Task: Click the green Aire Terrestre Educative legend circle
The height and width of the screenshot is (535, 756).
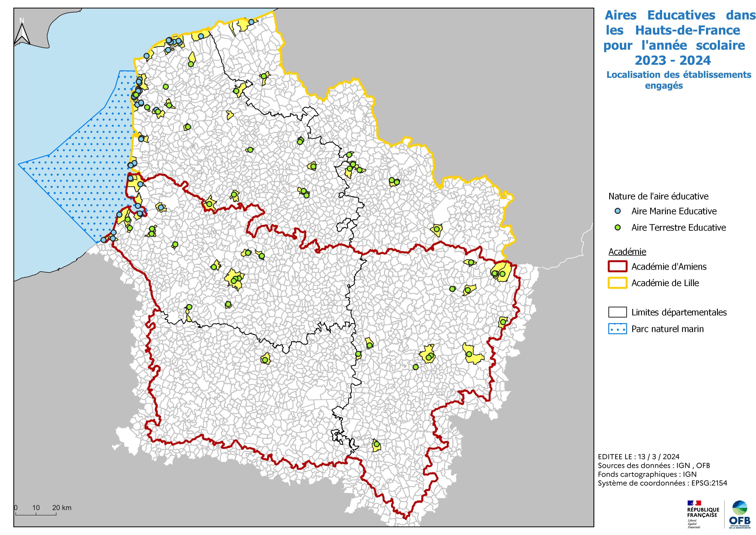Action: pos(618,227)
